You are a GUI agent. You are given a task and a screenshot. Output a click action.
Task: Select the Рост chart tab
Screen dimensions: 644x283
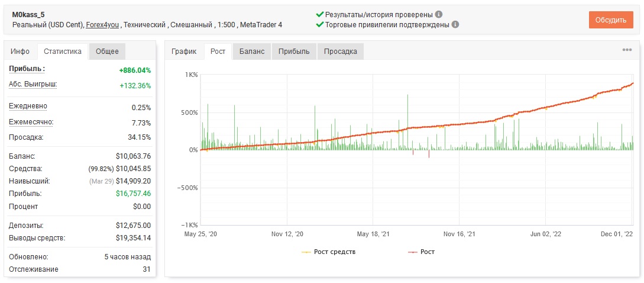[218, 52]
